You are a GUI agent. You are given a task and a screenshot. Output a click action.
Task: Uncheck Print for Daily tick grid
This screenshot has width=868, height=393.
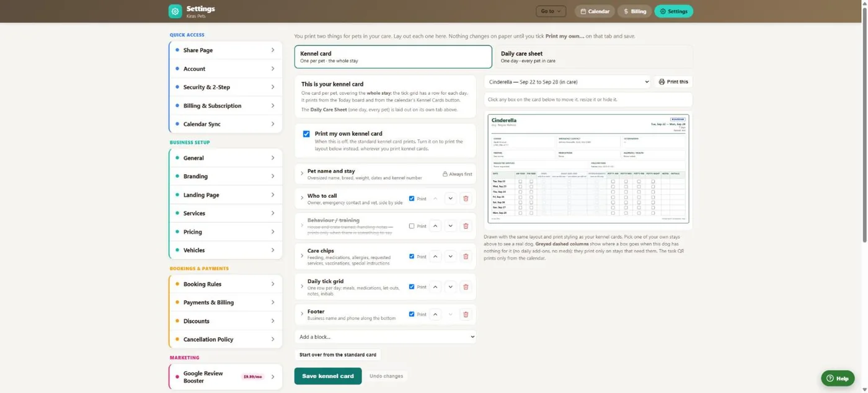(412, 287)
